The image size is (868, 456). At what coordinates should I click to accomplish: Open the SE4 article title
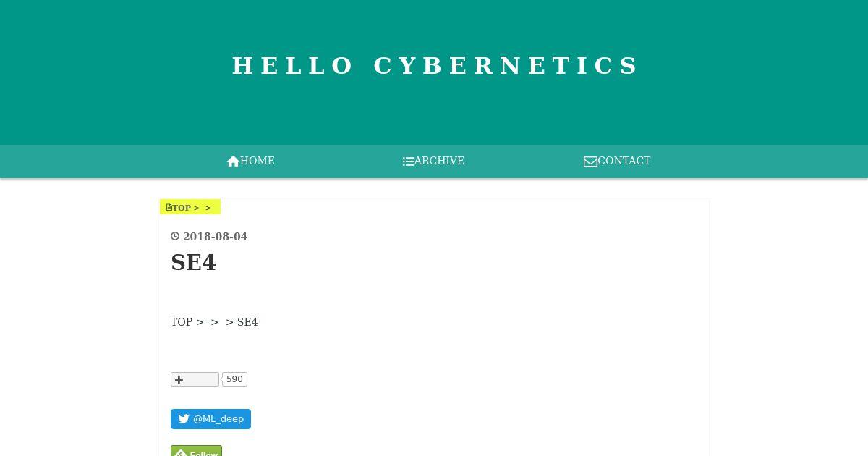tap(193, 262)
